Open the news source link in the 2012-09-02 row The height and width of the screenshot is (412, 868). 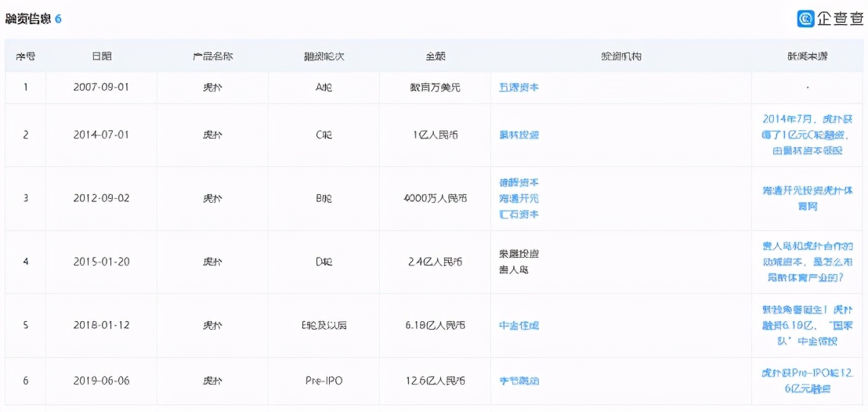[807, 198]
